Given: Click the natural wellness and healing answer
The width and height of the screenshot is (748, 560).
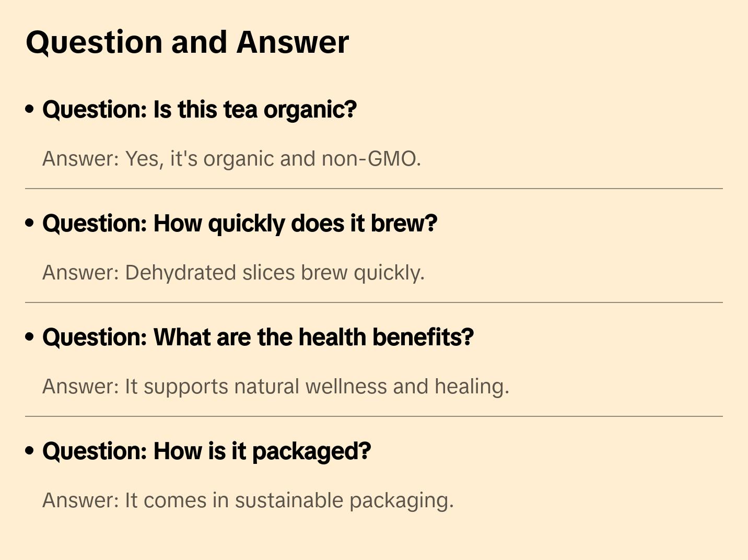Looking at the screenshot, I should coord(275,387).
